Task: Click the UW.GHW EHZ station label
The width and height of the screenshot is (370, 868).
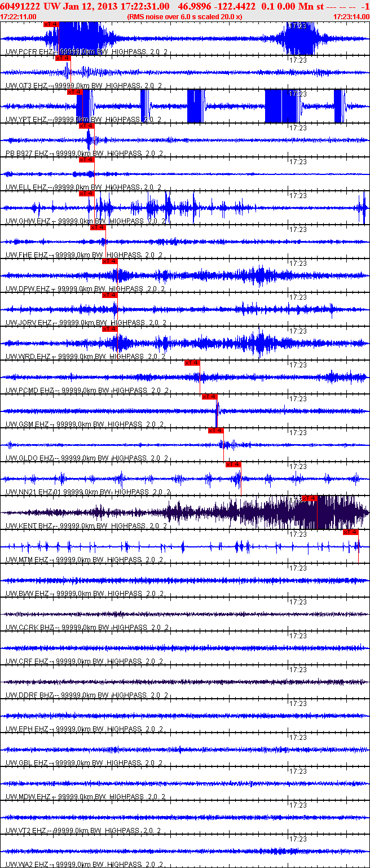Action: (x=28, y=221)
